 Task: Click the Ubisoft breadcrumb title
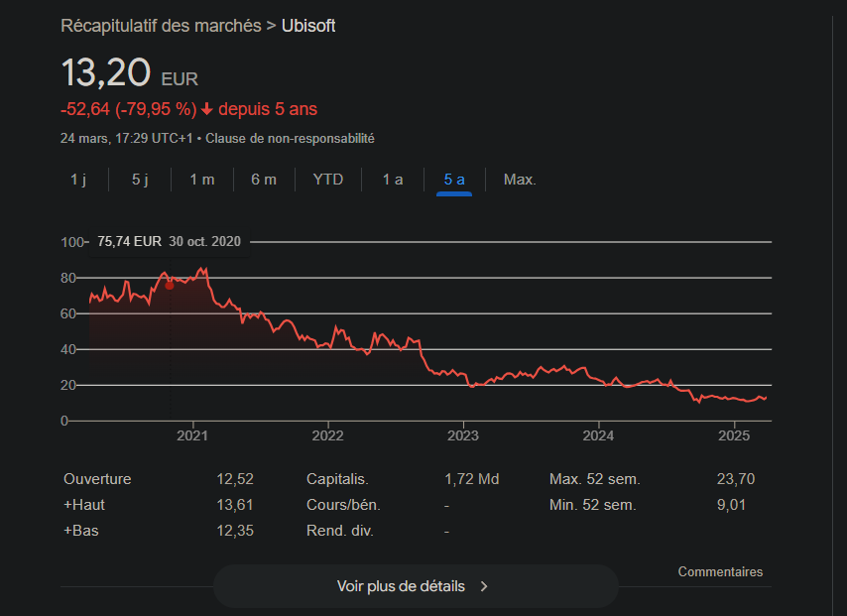(308, 26)
